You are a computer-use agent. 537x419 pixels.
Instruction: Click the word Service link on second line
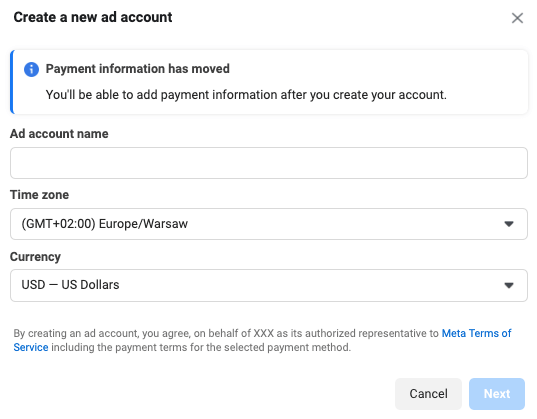(x=31, y=347)
